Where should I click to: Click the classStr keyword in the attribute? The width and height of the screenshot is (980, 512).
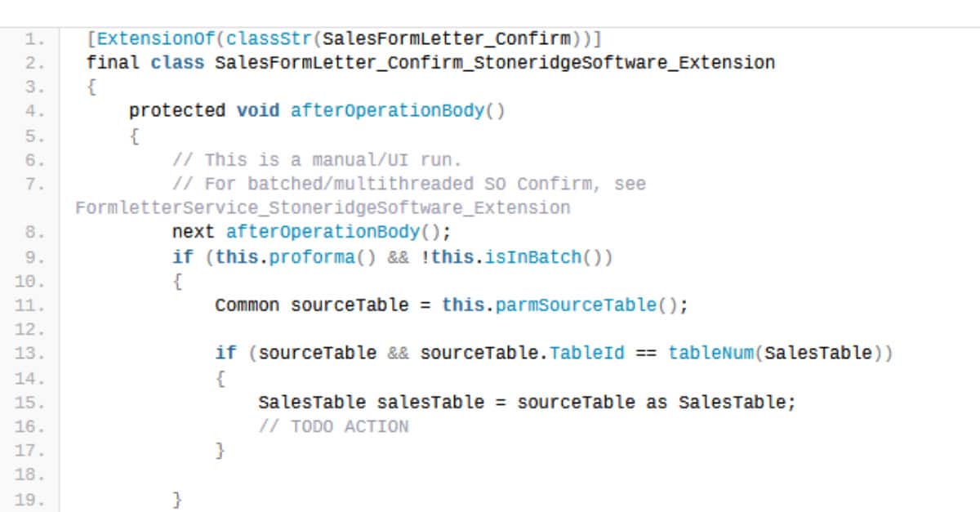pos(264,38)
